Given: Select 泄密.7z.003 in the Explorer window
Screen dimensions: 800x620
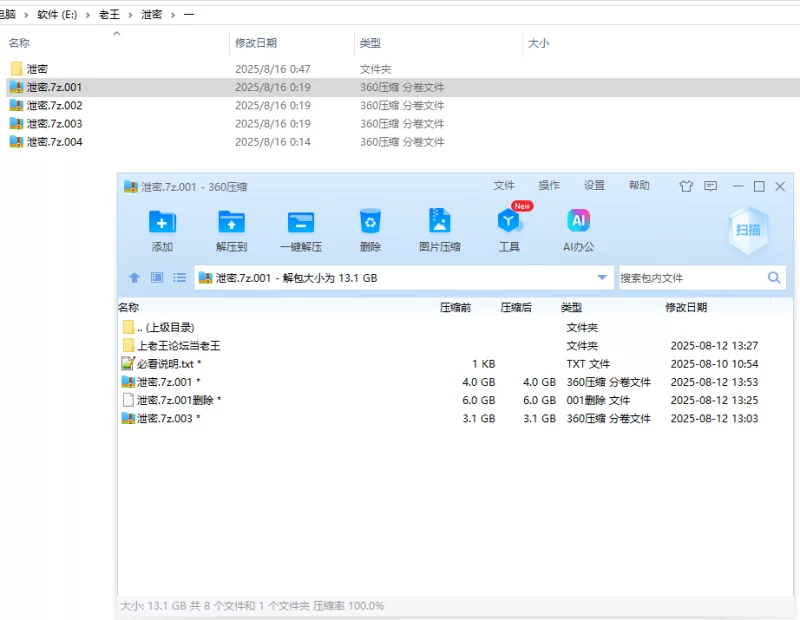Looking at the screenshot, I should pos(54,123).
